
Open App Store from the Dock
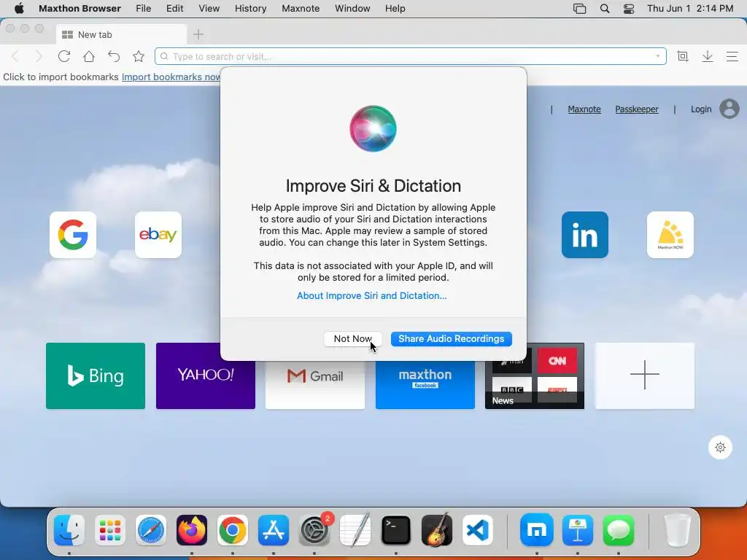[x=274, y=530]
